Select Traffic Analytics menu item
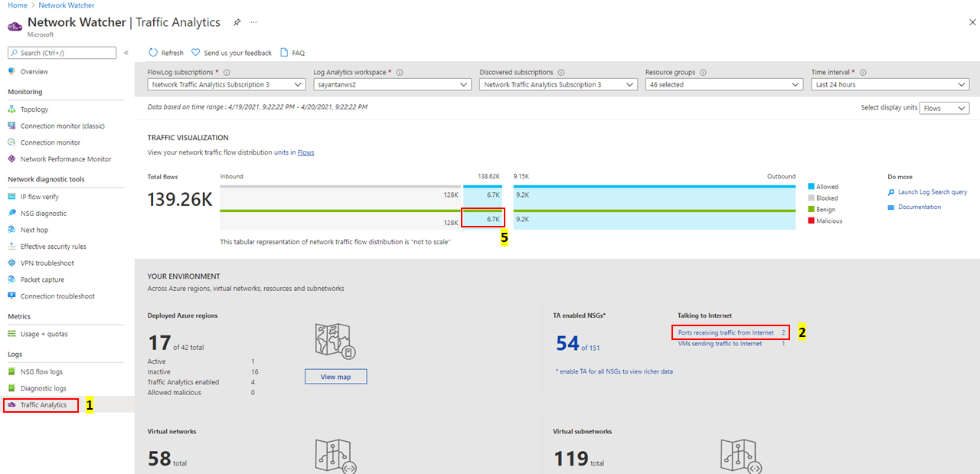The height and width of the screenshot is (474, 980). (x=44, y=404)
